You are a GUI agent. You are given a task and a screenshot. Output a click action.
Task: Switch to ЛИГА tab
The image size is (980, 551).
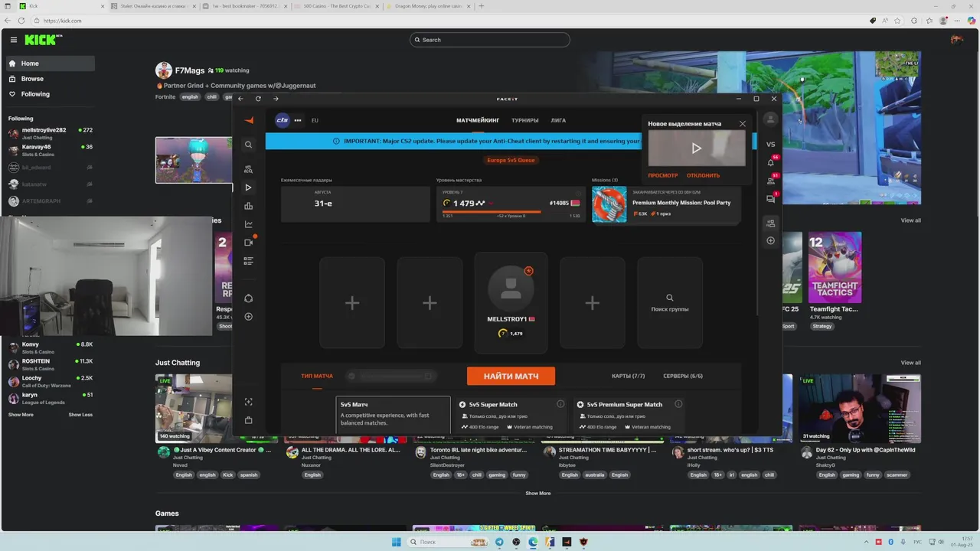click(x=559, y=120)
